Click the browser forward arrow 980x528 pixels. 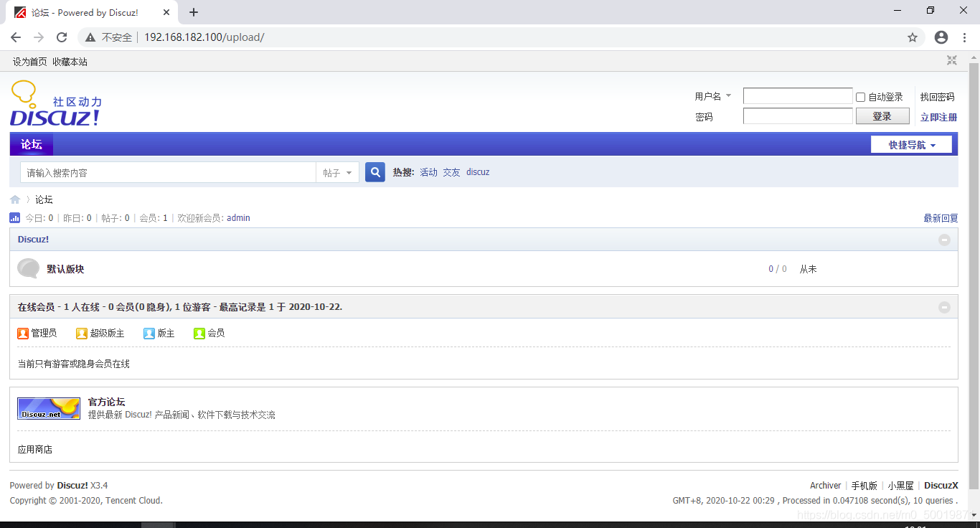coord(39,37)
